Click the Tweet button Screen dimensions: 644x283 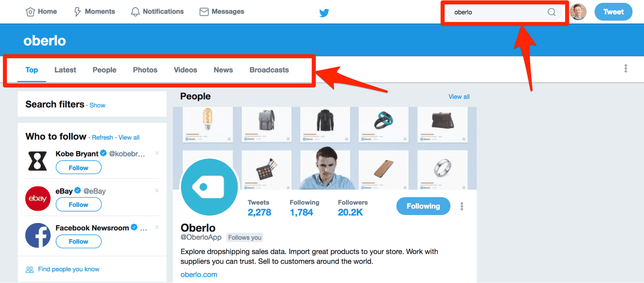click(x=613, y=12)
